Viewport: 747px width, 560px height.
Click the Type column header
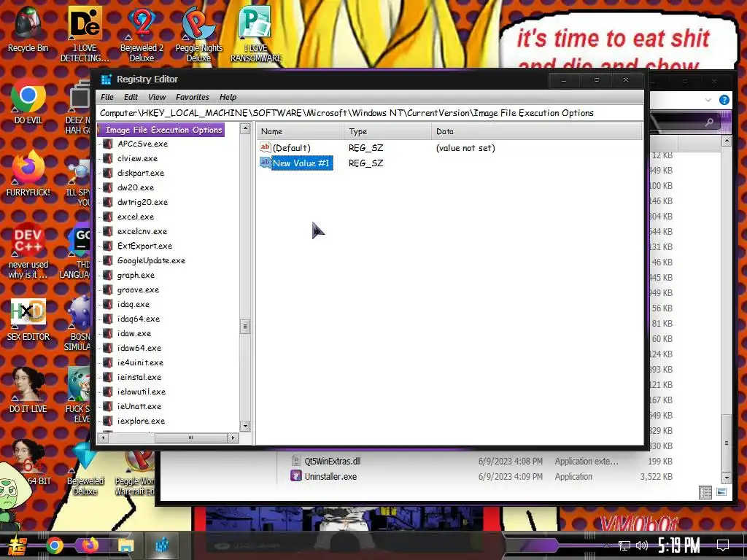pyautogui.click(x=387, y=131)
